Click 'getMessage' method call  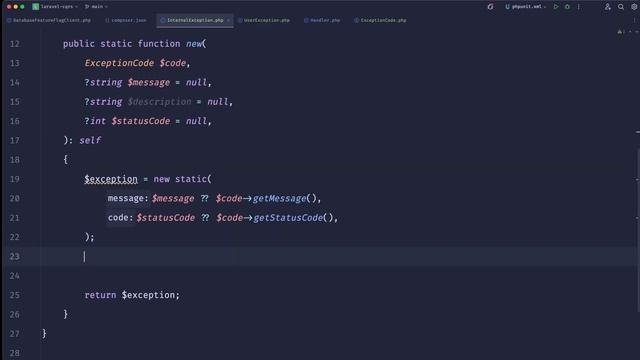pyautogui.click(x=279, y=198)
